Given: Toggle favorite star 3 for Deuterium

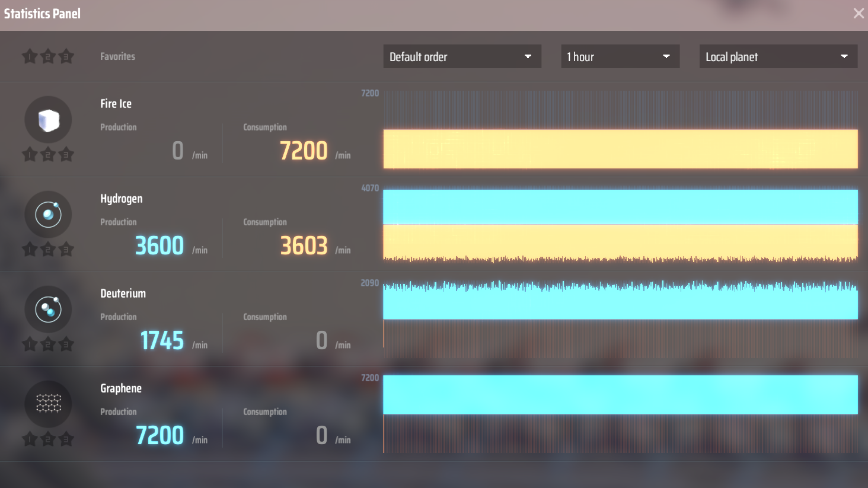Looking at the screenshot, I should tap(66, 345).
